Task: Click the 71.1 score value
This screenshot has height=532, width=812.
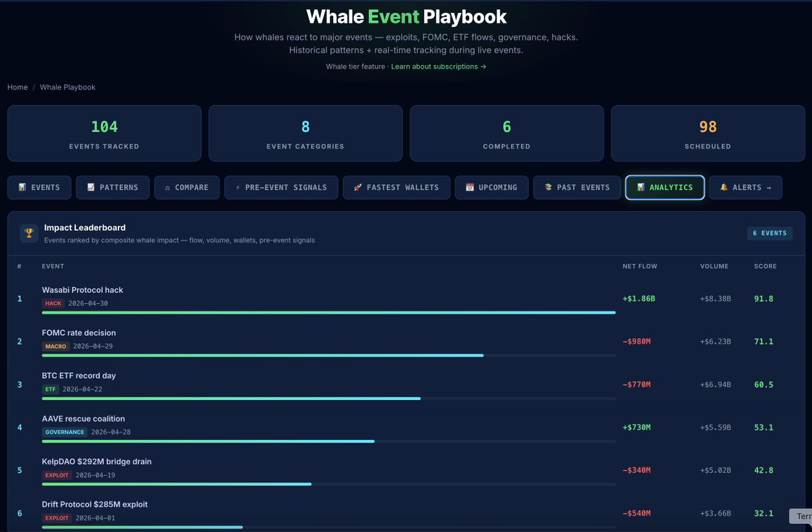Action: (x=763, y=342)
